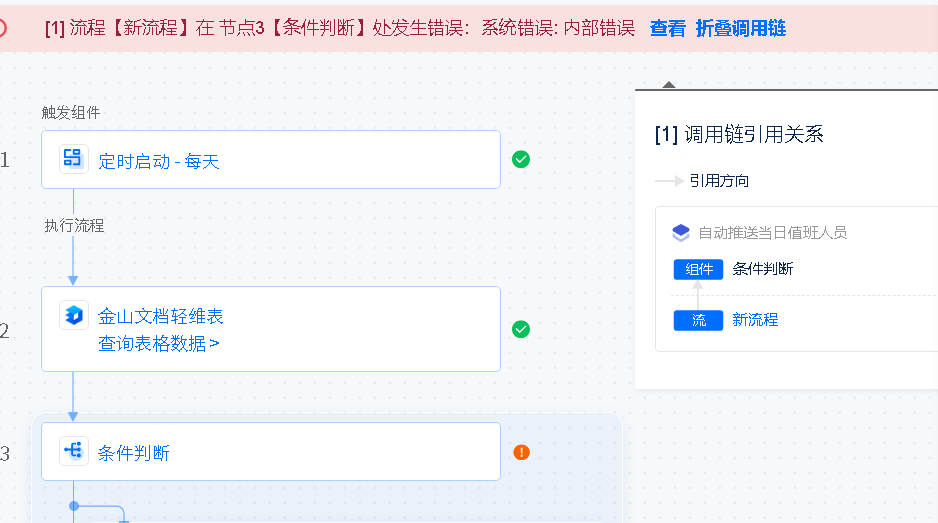
Task: Open the 查询表格数据 > sub-action
Action: click(159, 343)
